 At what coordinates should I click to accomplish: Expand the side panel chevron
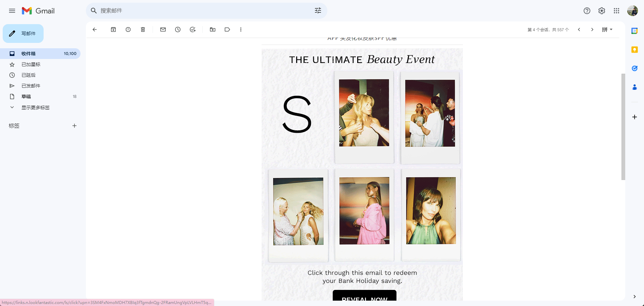635,297
